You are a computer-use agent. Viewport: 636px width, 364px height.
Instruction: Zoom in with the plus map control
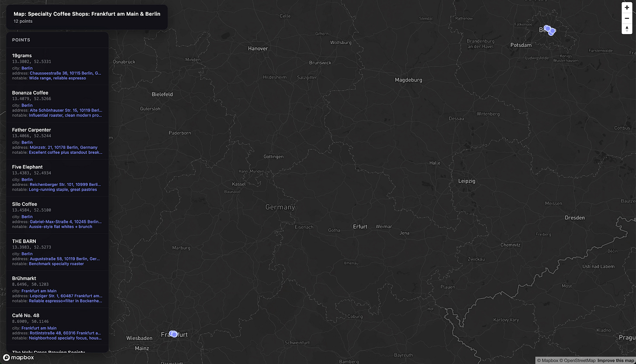point(627,7)
